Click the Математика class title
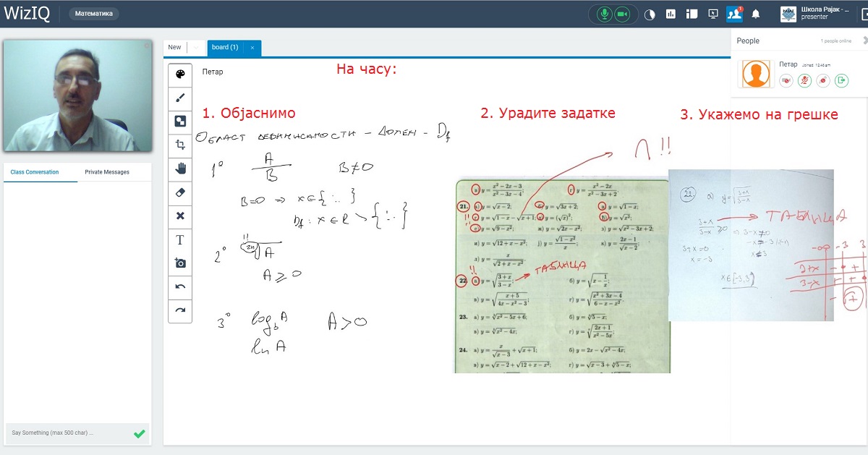 [94, 14]
